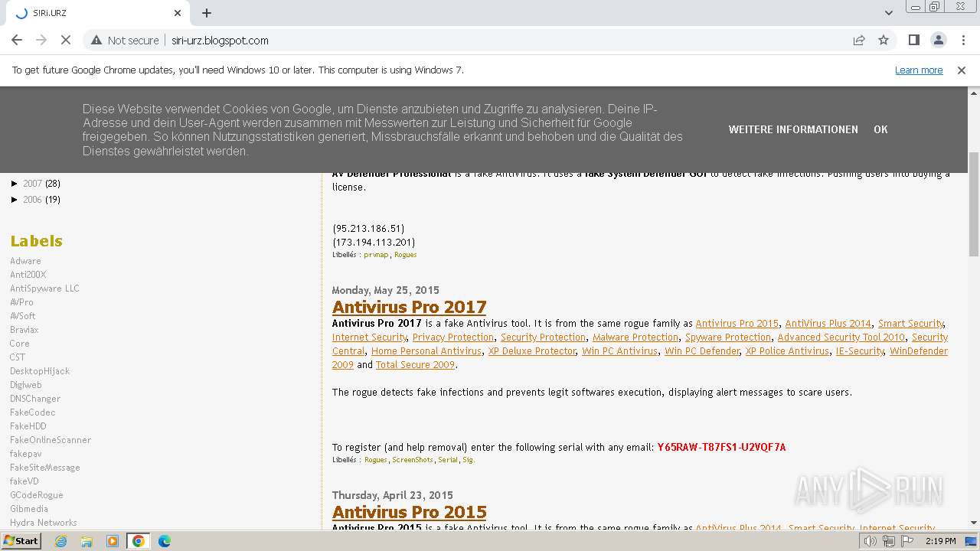This screenshot has height=551, width=980.
Task: Open the 2007 archive link
Action: [32, 184]
